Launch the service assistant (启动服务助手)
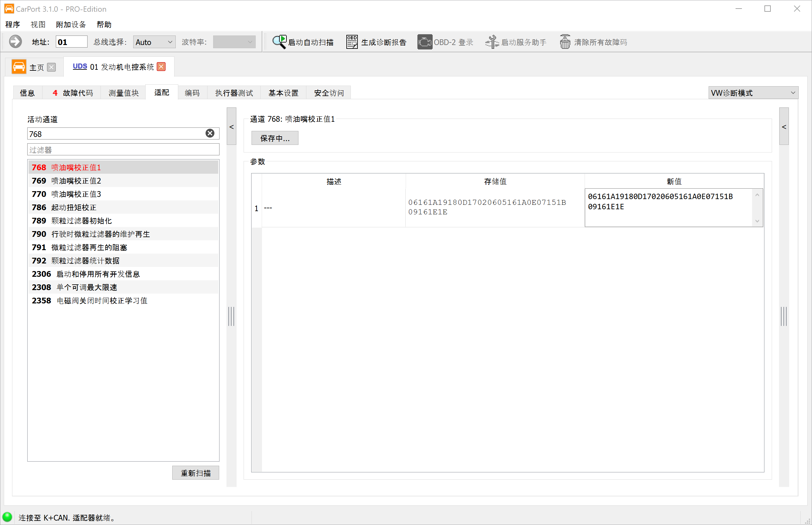 click(x=516, y=42)
